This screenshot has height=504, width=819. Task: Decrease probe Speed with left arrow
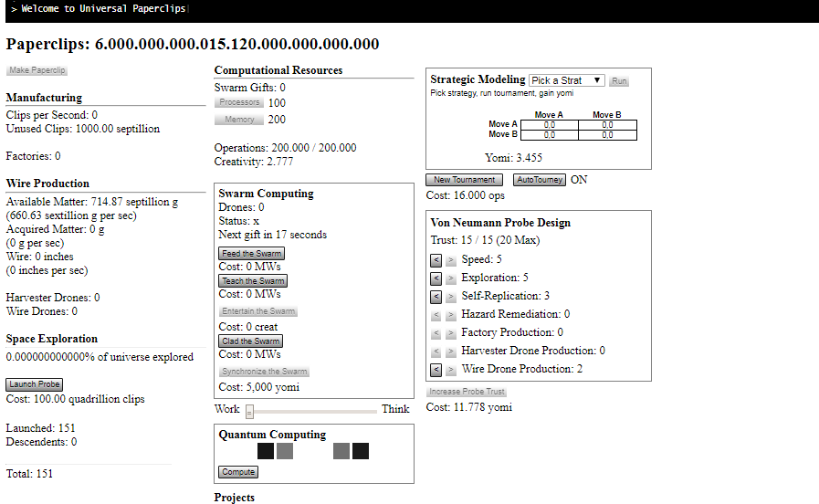click(x=436, y=260)
